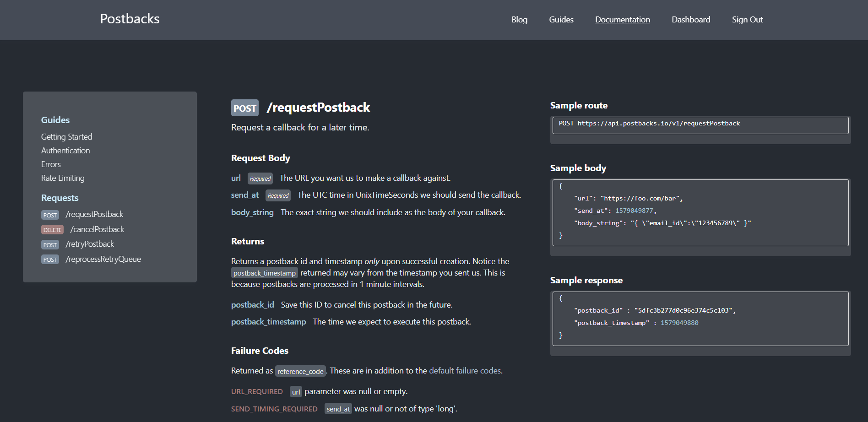868x422 pixels.
Task: Open the Dashboard page
Action: [691, 20]
